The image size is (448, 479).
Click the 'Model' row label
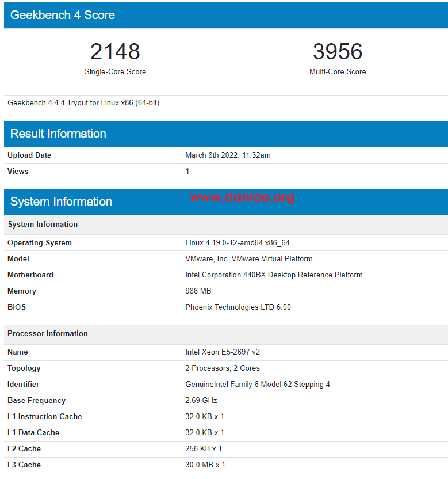(x=18, y=258)
